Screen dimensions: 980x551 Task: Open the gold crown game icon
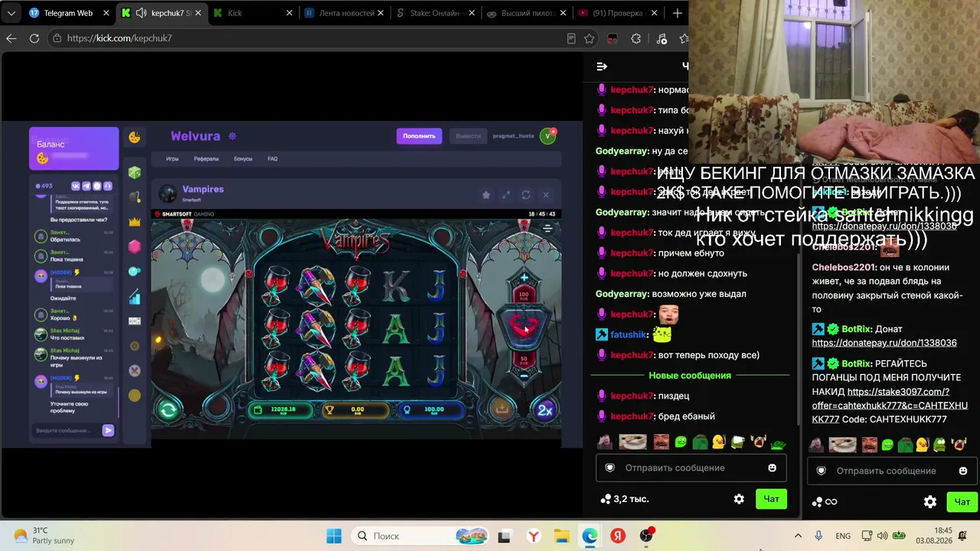click(x=135, y=222)
